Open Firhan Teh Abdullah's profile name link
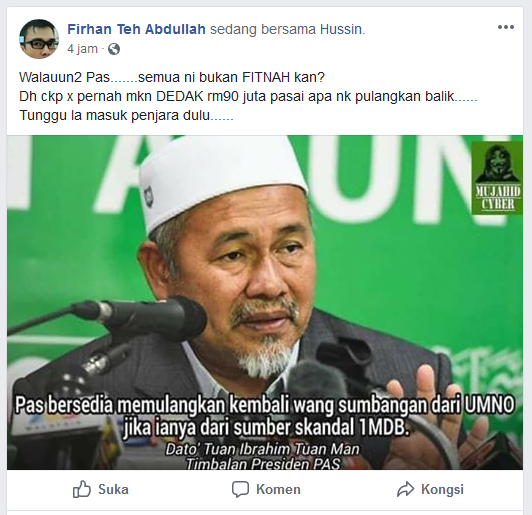Screen dimensions: 532x515 tap(136, 29)
